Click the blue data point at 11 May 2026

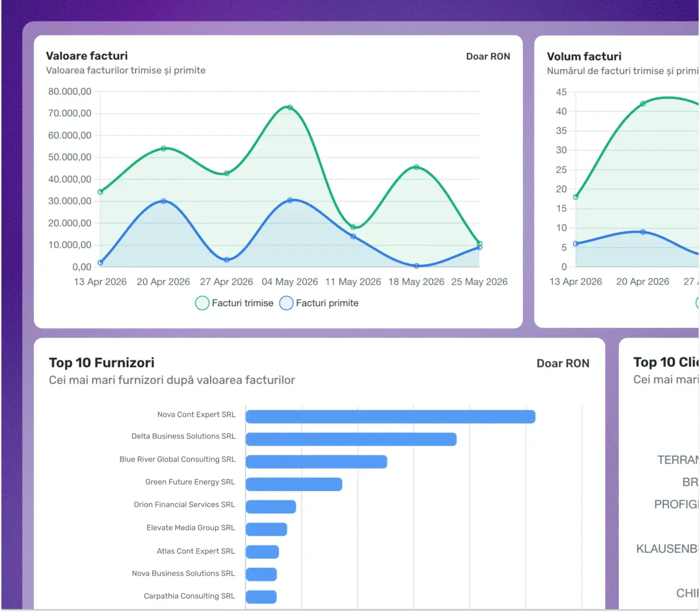click(353, 237)
